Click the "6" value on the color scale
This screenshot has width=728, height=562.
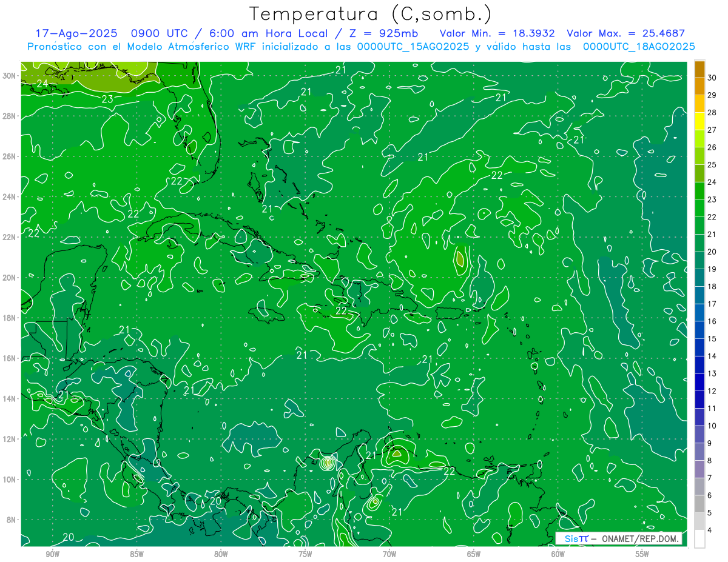click(x=710, y=495)
